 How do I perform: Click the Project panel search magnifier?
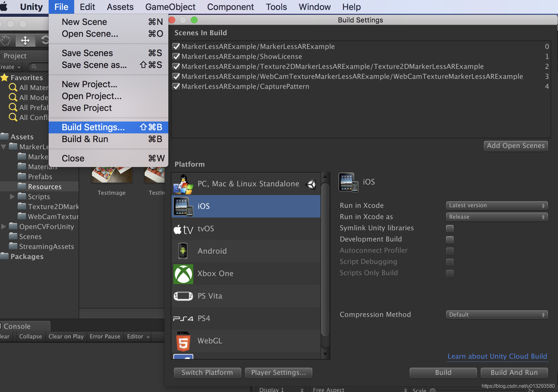pos(34,67)
